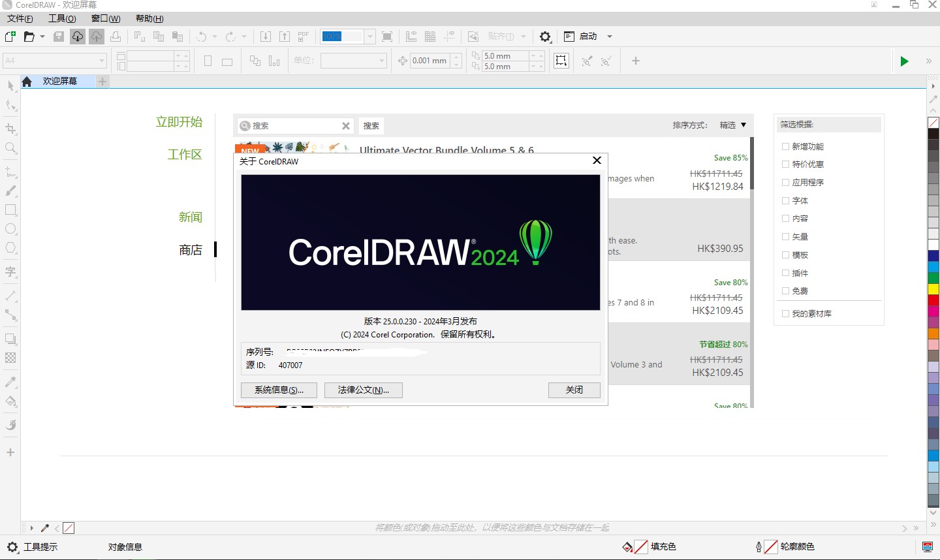Click the 系统信息(S)... button
The image size is (940, 560).
point(279,390)
